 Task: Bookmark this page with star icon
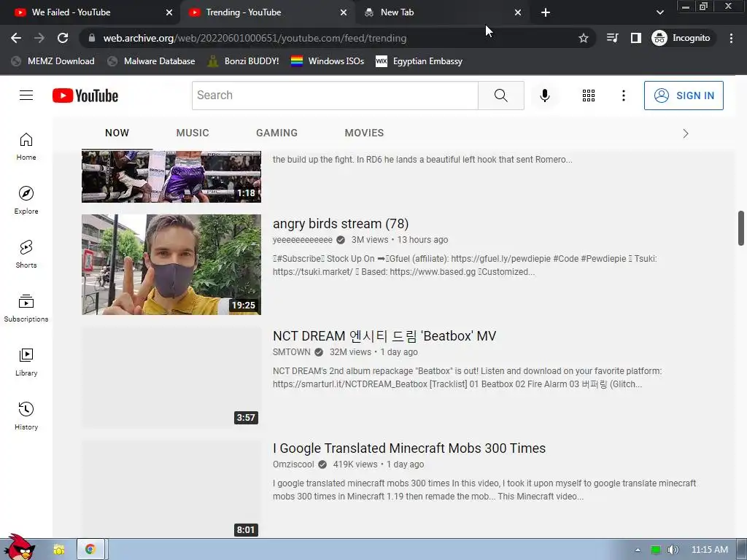pyautogui.click(x=583, y=38)
